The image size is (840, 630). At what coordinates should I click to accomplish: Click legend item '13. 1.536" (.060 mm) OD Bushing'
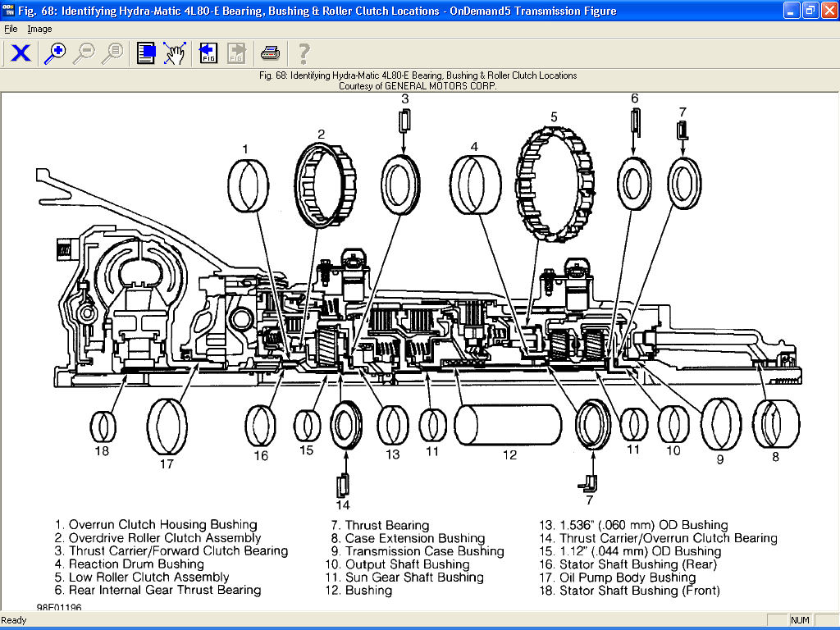pyautogui.click(x=633, y=525)
